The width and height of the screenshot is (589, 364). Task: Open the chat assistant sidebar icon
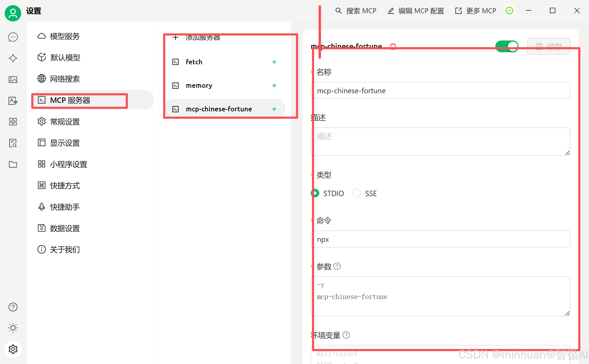coord(13,37)
